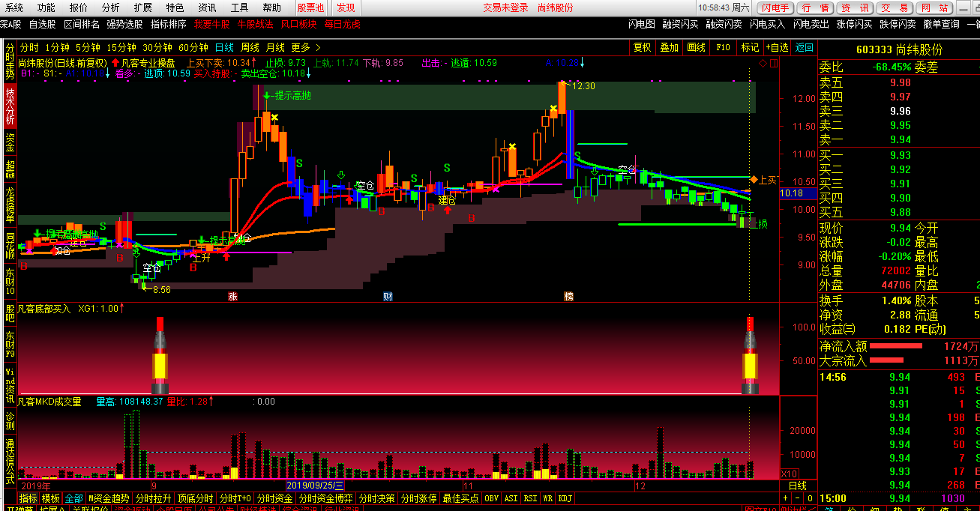Open 强势选股
Screen dimensions: 980x511
click(124, 24)
